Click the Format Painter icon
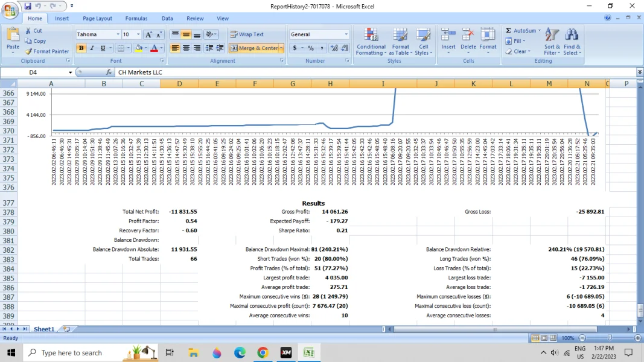The height and width of the screenshot is (362, 644). click(x=28, y=52)
